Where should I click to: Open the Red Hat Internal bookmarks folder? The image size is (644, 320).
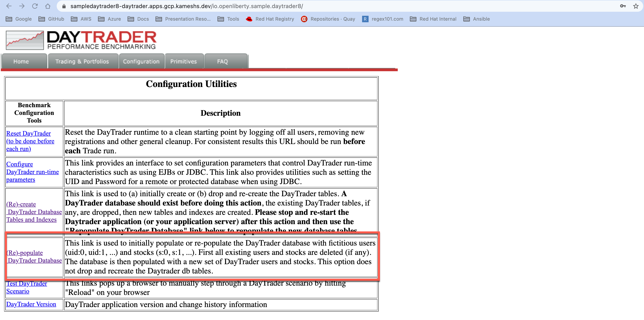[x=433, y=19]
